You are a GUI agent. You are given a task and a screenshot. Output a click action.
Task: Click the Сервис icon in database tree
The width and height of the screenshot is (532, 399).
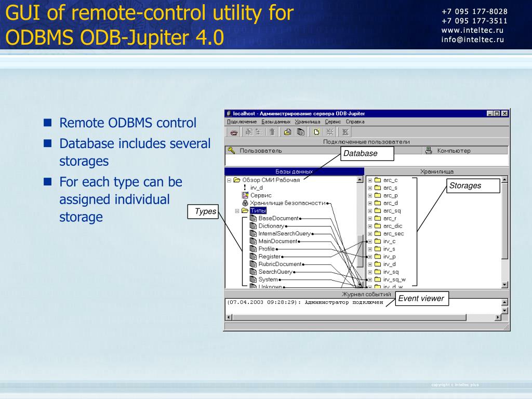click(245, 195)
